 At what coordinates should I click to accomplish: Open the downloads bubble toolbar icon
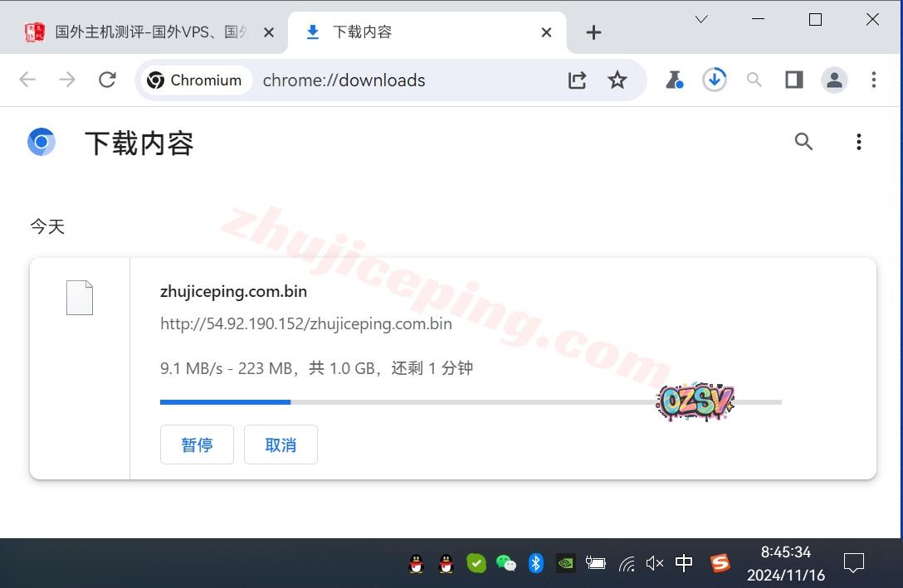714,80
